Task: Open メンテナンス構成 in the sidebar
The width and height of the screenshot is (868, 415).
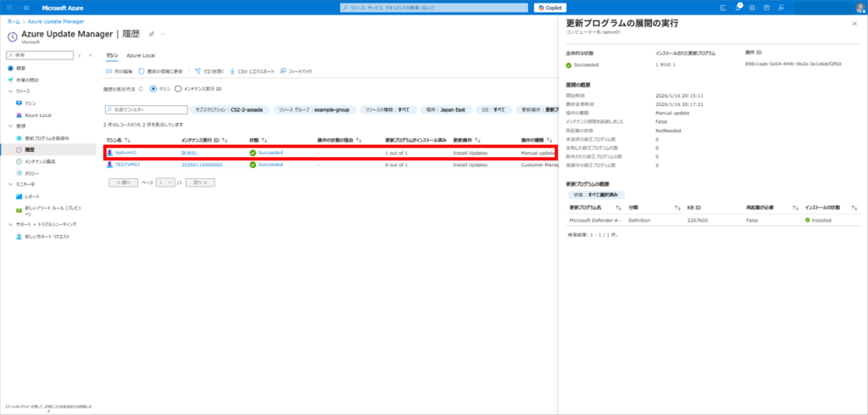Action: (39, 160)
